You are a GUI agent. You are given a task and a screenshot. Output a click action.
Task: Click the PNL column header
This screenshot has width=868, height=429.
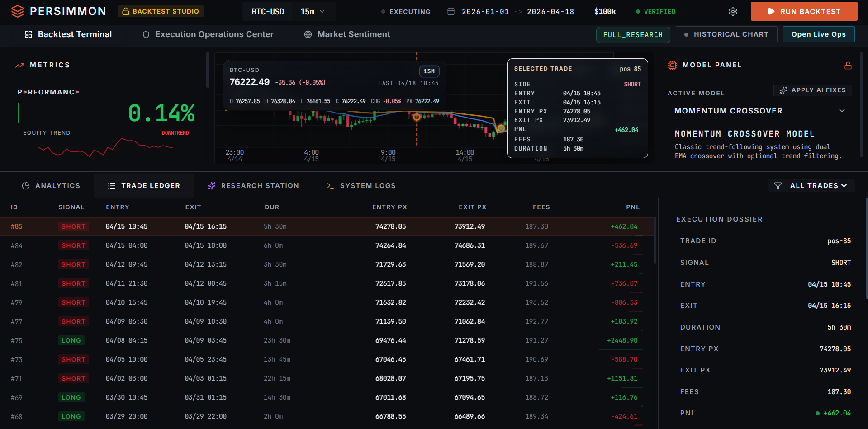tap(633, 207)
